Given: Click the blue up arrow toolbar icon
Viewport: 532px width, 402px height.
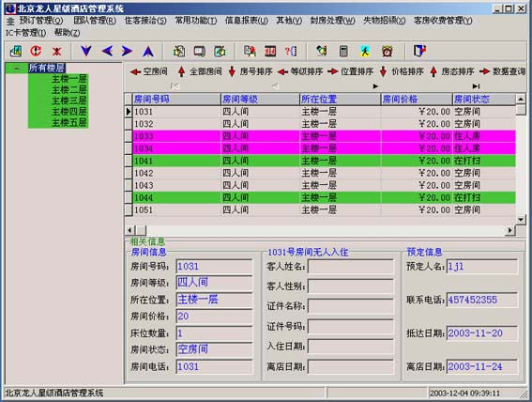Looking at the screenshot, I should click(148, 52).
